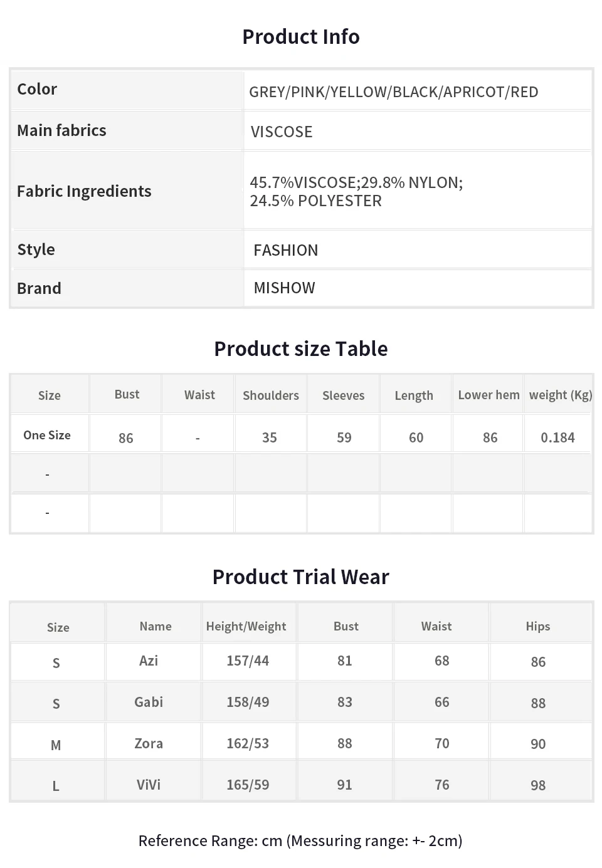602x868 pixels.
Task: Select the Shoulders column header
Action: tap(271, 395)
